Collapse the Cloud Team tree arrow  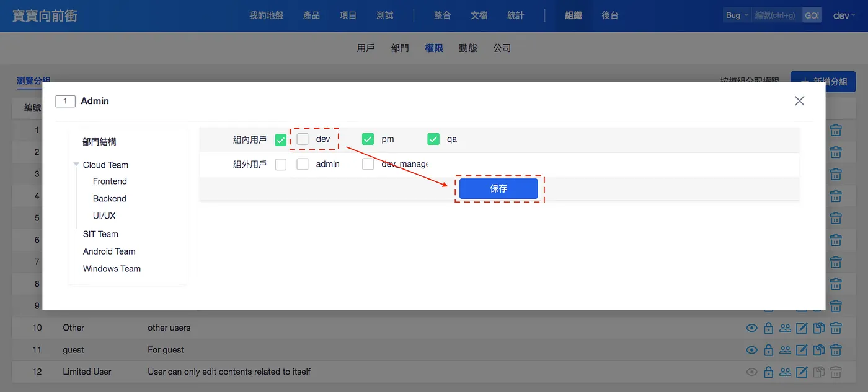click(76, 165)
